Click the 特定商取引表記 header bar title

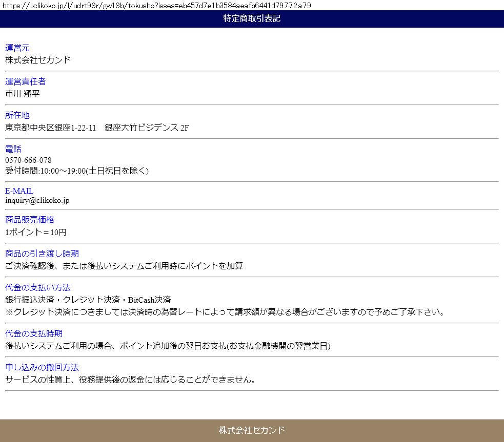(252, 19)
